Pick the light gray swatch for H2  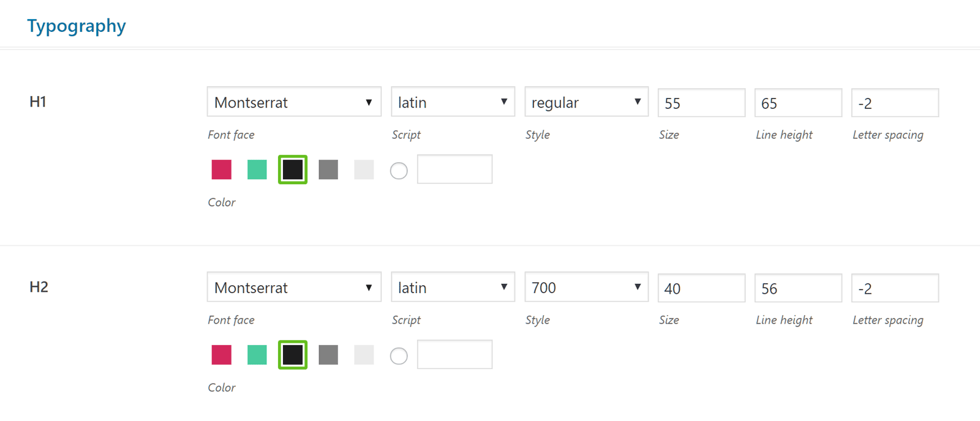point(364,355)
